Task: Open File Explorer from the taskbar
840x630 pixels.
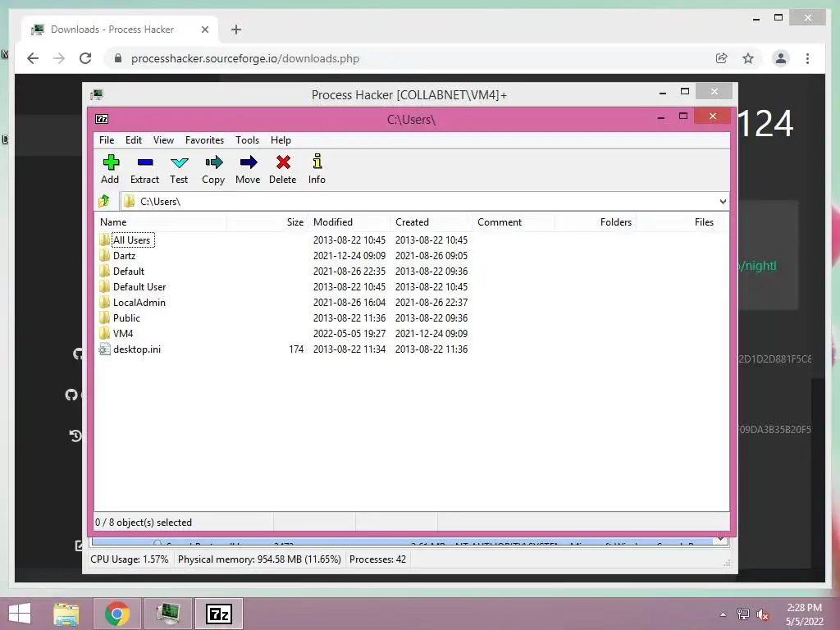Action: coord(66,614)
